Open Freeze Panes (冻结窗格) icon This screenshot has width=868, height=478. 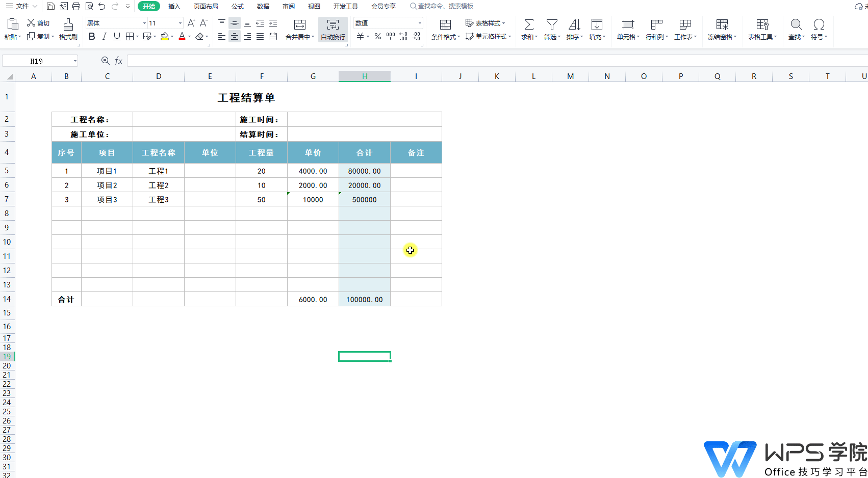coord(722,24)
